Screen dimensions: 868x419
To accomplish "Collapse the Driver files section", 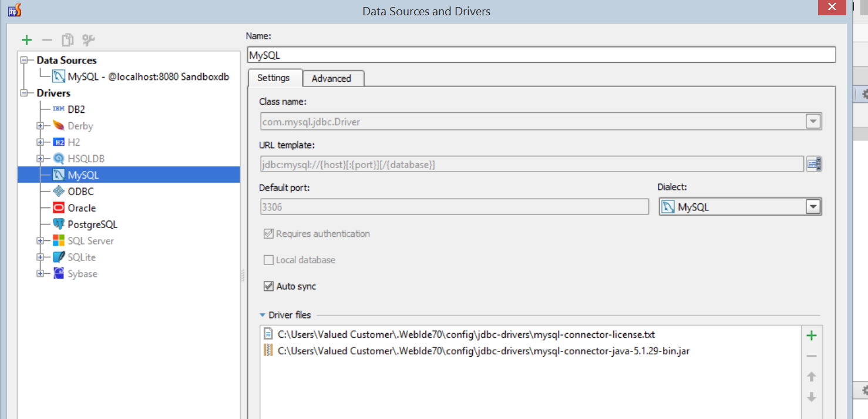I will 263,315.
